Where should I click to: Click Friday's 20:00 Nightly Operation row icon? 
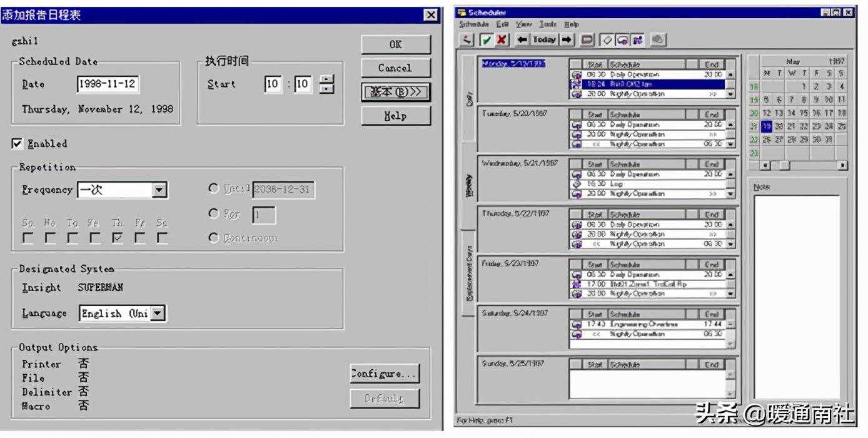tap(577, 293)
